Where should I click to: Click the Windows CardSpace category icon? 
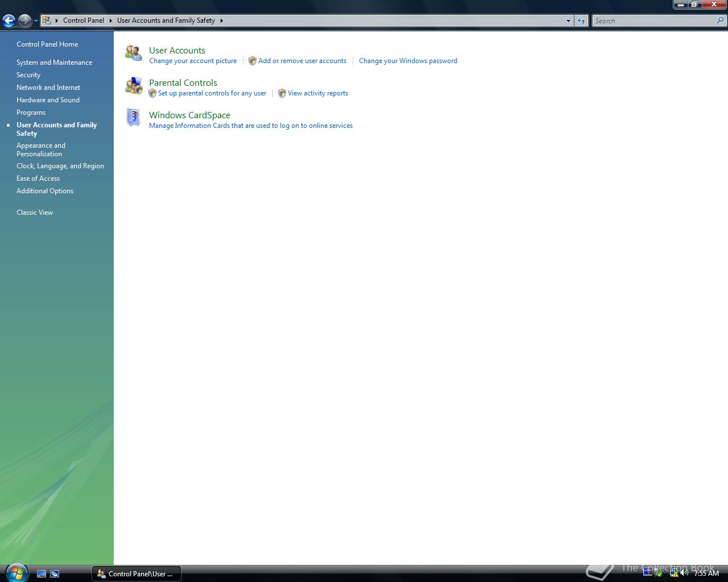[x=134, y=118]
